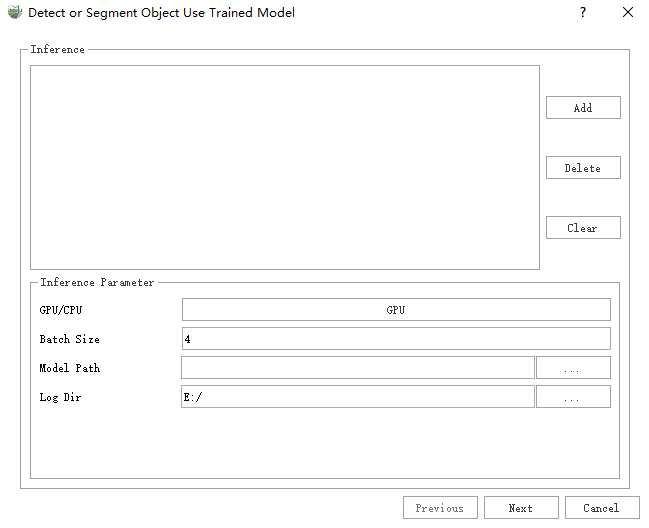The height and width of the screenshot is (528, 649).
Task: Proceed by clicking Next
Action: (x=521, y=508)
